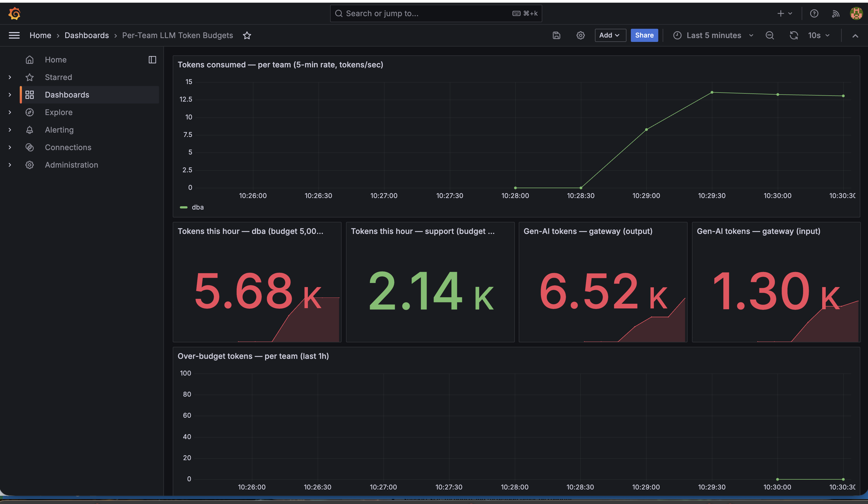
Task: Click the clock icon in time picker
Action: (x=677, y=35)
